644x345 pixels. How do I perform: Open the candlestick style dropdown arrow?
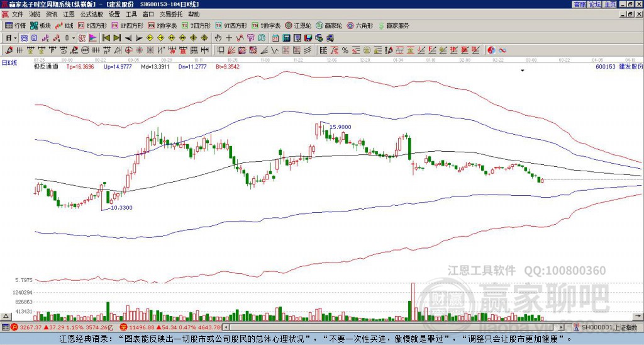tap(74, 38)
